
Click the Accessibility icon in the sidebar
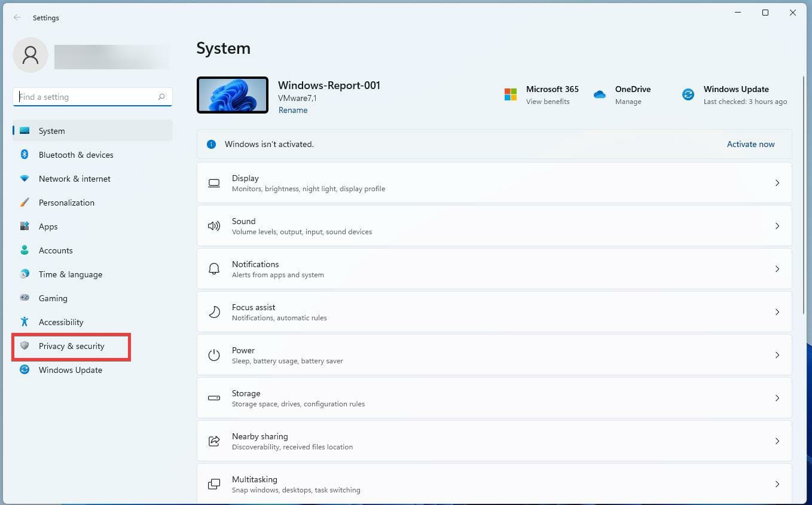[24, 322]
